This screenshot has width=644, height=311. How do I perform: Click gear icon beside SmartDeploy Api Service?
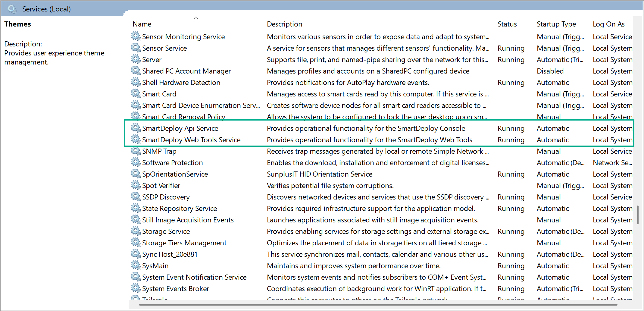136,128
